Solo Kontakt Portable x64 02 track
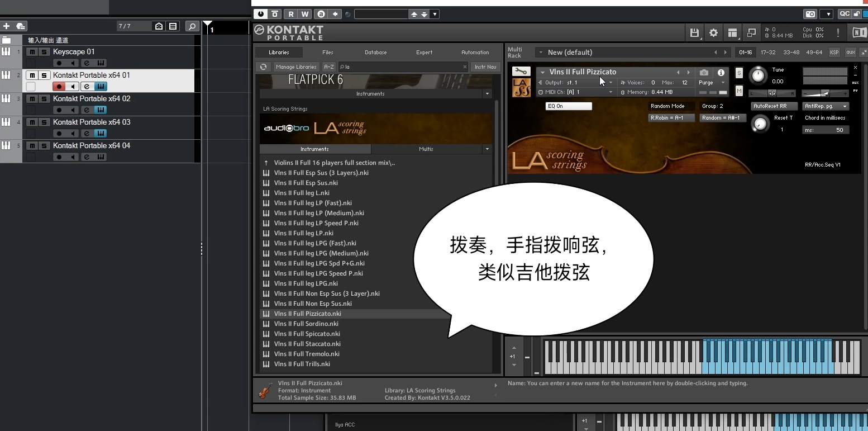The width and height of the screenshot is (868, 431). [44, 99]
